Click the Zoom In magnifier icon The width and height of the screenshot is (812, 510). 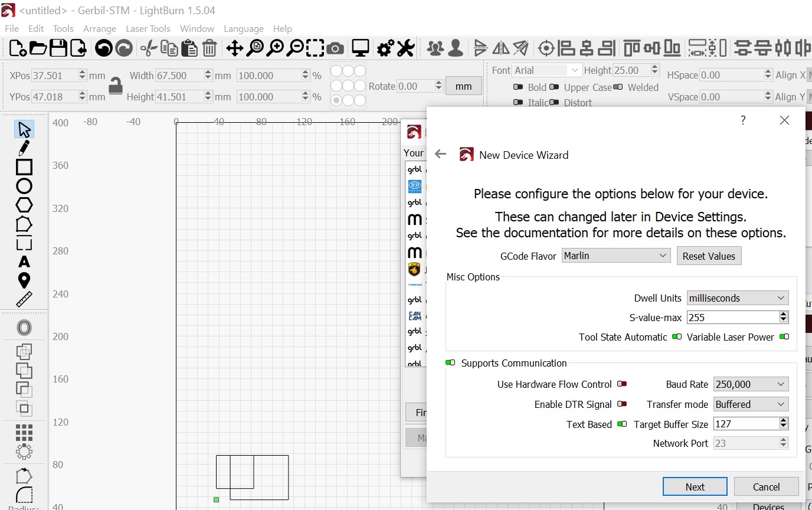(275, 48)
